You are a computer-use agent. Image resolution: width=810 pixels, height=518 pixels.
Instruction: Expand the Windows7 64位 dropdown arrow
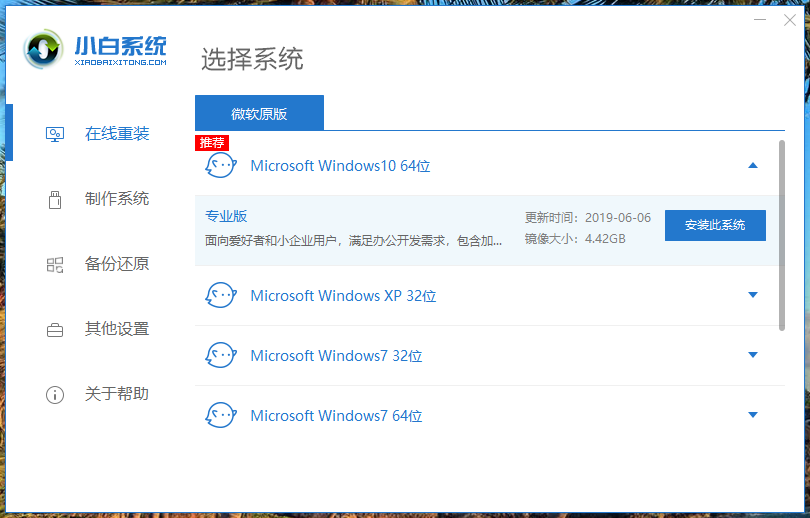[753, 415]
